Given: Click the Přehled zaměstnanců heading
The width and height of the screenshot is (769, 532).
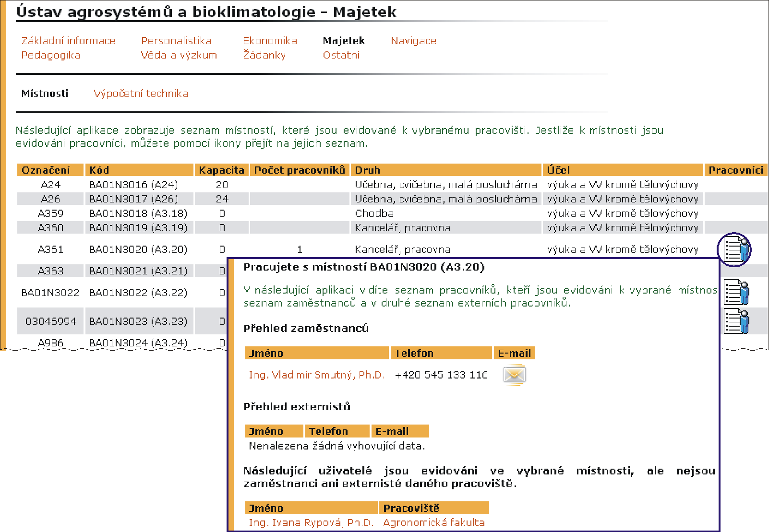Looking at the screenshot, I should 306,329.
